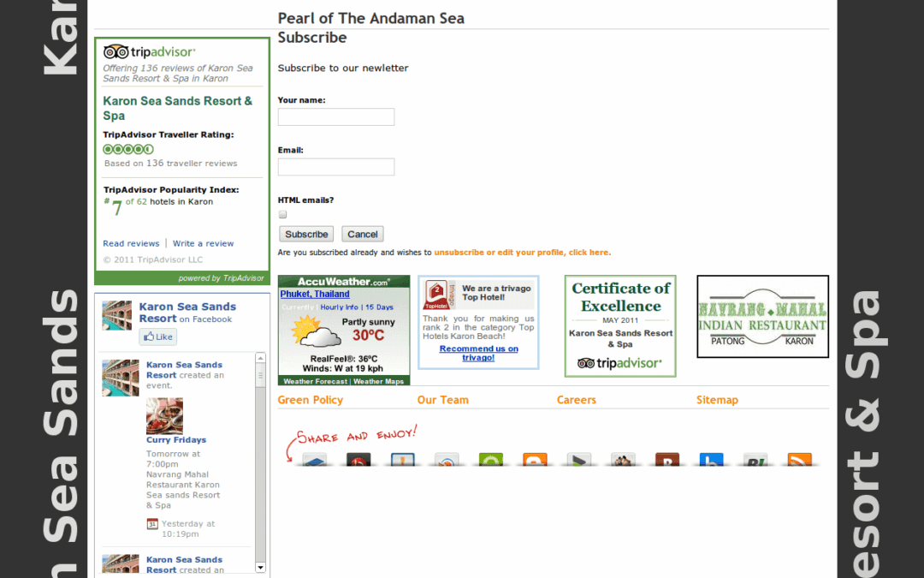Open the Sitemap footer menu item
The height and width of the screenshot is (578, 924).
(x=717, y=400)
